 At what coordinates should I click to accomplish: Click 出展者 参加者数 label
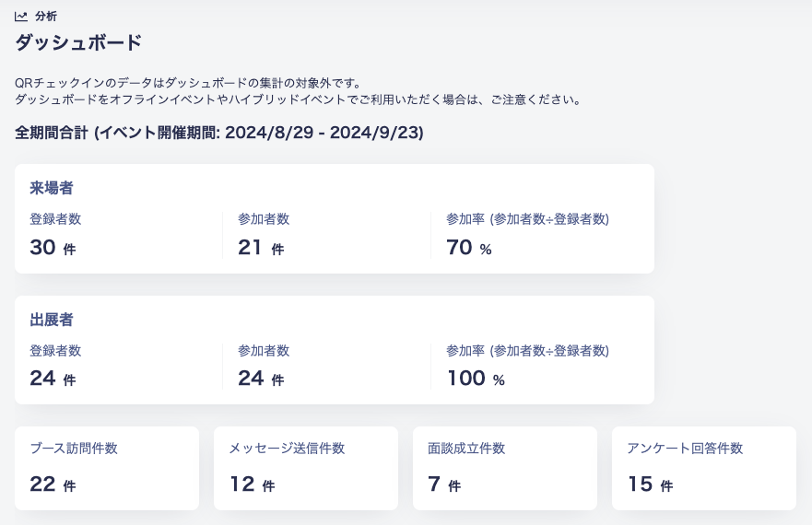pos(264,351)
